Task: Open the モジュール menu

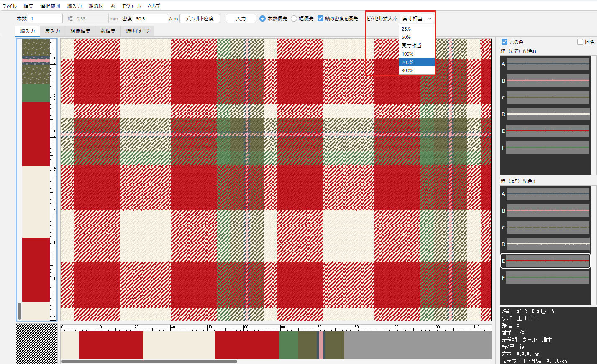Action: tap(131, 6)
